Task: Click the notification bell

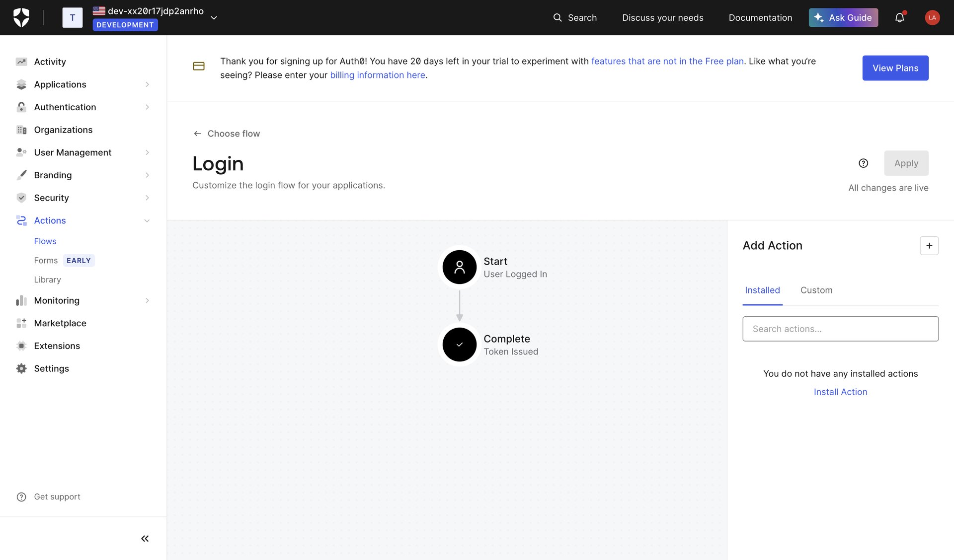Action: [900, 17]
